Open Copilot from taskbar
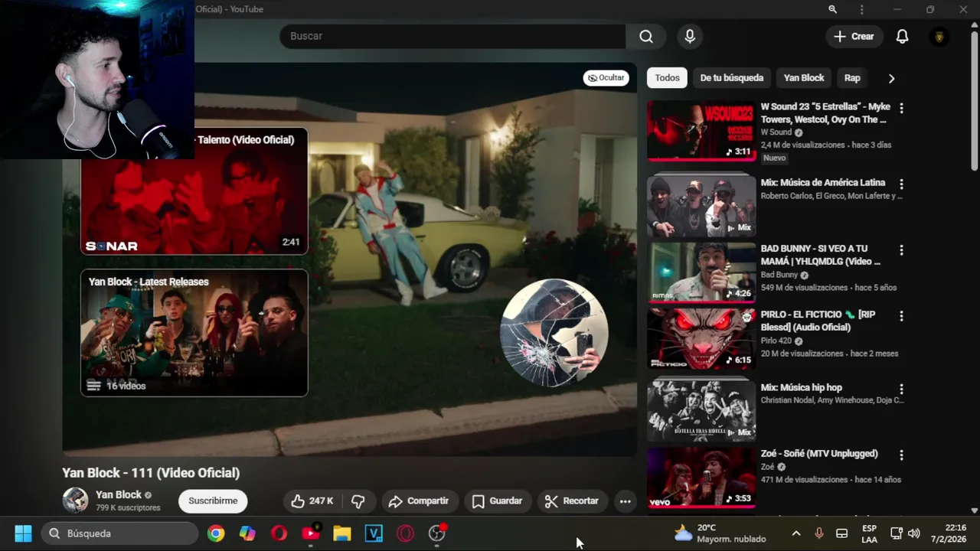980x551 pixels. 247,533
